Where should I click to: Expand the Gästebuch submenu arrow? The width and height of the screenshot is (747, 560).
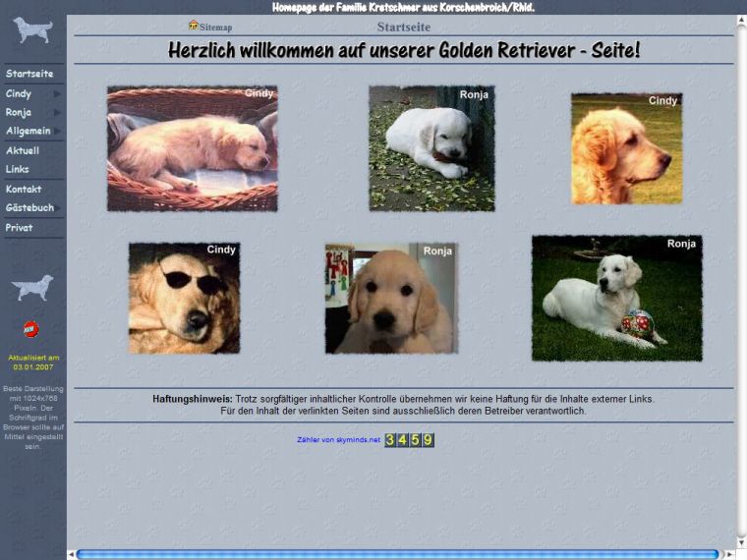[x=59, y=208]
